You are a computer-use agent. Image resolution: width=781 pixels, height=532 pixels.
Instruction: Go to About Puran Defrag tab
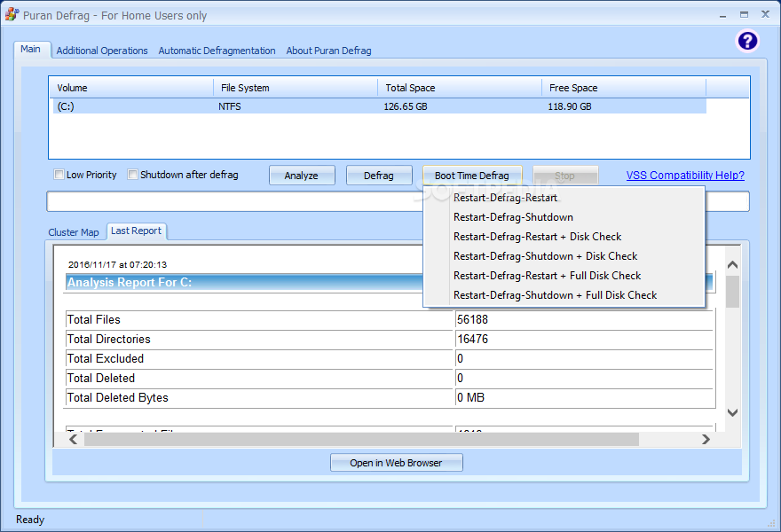[328, 51]
